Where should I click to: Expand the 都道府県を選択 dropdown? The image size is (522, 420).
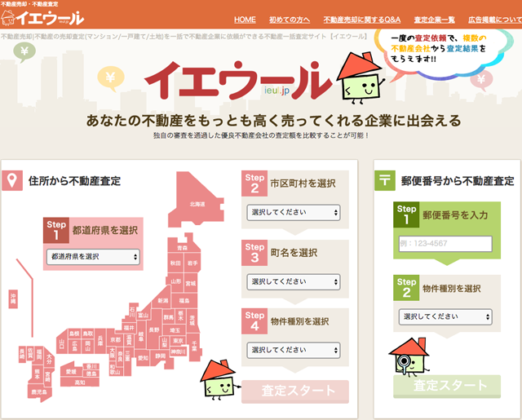point(93,257)
